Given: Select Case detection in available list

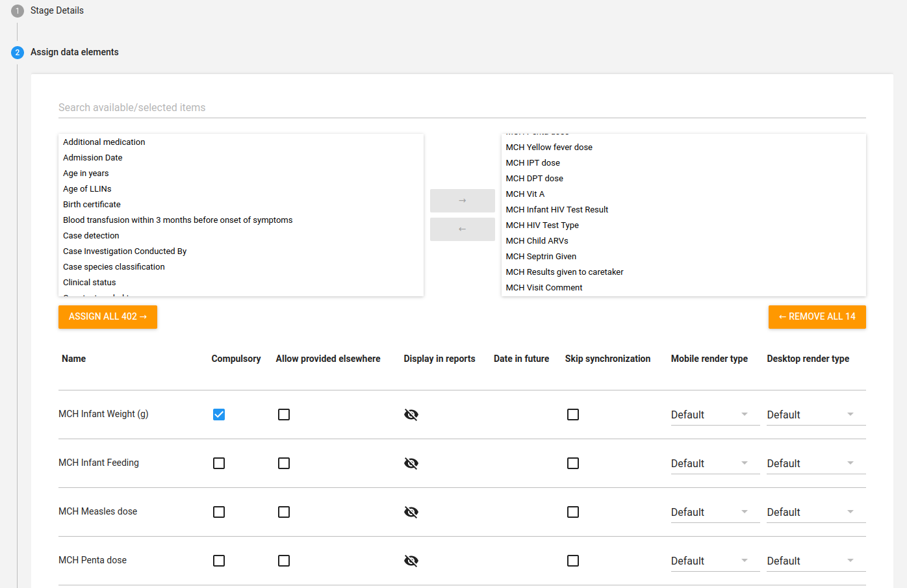Looking at the screenshot, I should [x=241, y=236].
